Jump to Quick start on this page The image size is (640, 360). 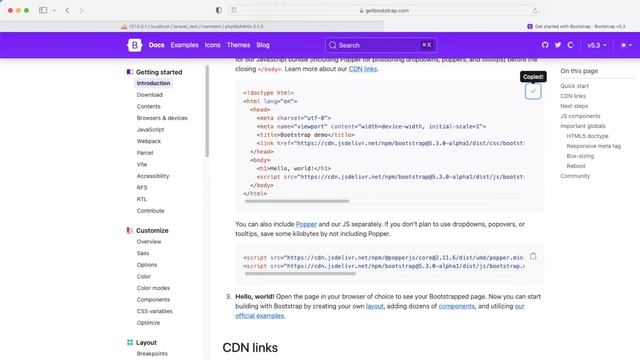click(x=574, y=86)
